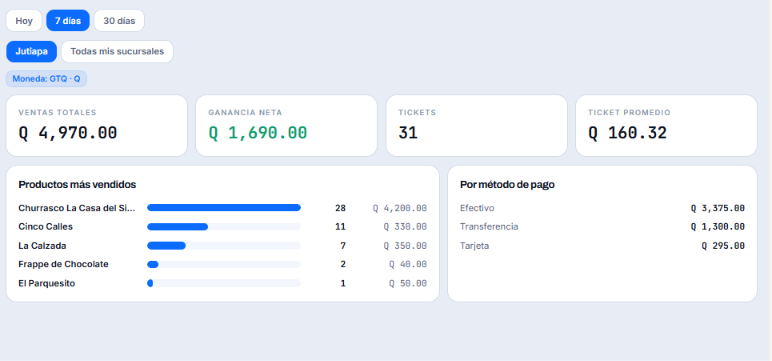Select the Hoy time range
772x361 pixels.
click(x=24, y=21)
